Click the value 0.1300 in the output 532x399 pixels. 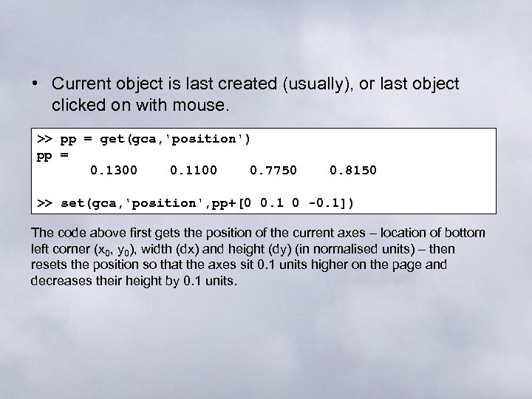[x=113, y=171]
